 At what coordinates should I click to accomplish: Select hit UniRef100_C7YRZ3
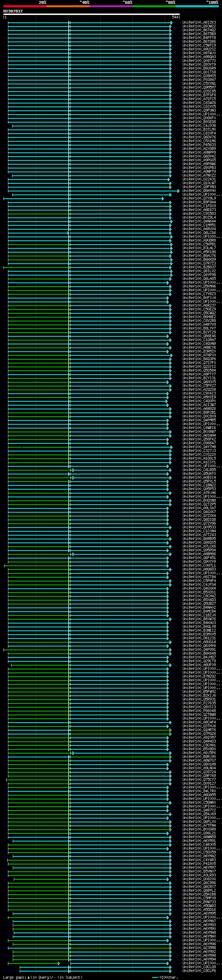[199, 294]
